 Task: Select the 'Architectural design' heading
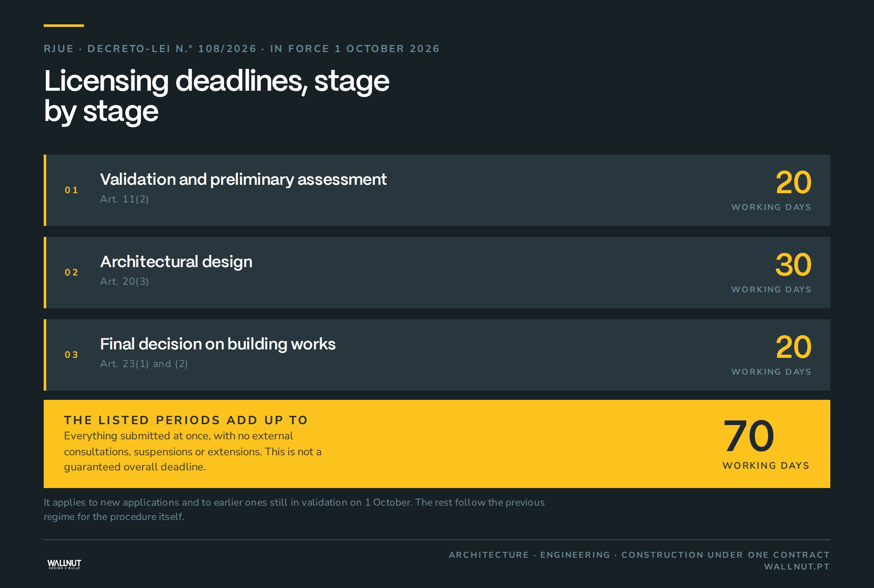click(176, 262)
